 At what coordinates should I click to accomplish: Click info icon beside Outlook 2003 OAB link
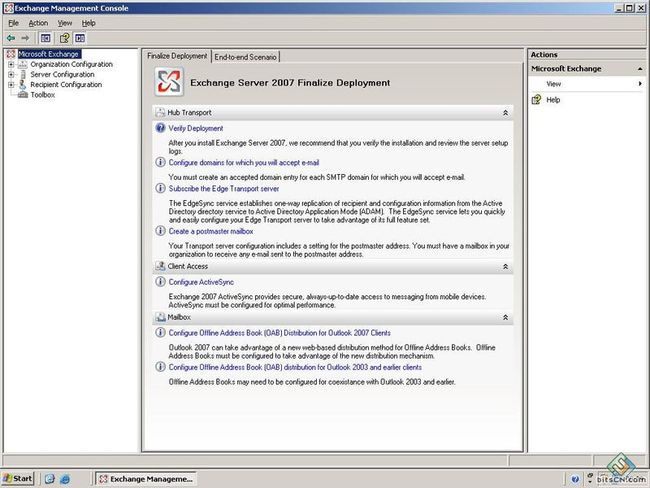pyautogui.click(x=160, y=367)
